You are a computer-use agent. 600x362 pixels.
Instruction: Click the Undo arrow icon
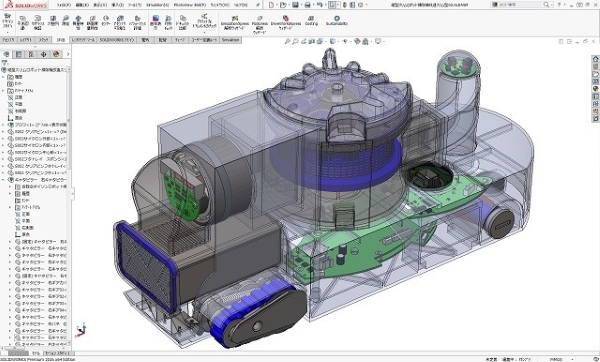pyautogui.click(x=320, y=5)
